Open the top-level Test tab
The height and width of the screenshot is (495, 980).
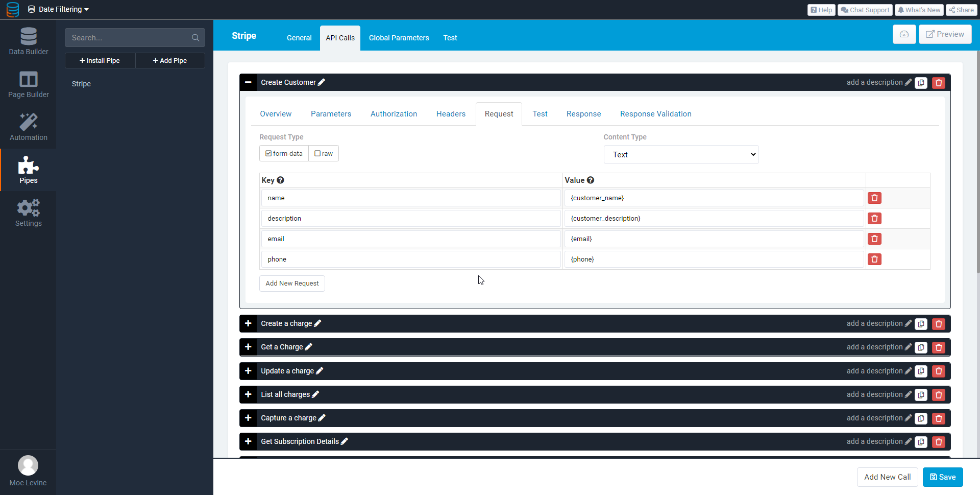point(450,38)
